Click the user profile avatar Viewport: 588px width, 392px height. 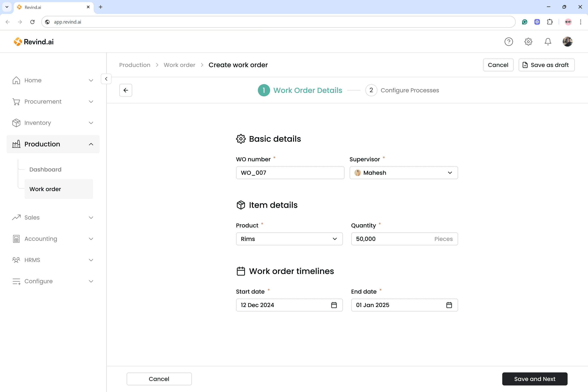pyautogui.click(x=567, y=41)
